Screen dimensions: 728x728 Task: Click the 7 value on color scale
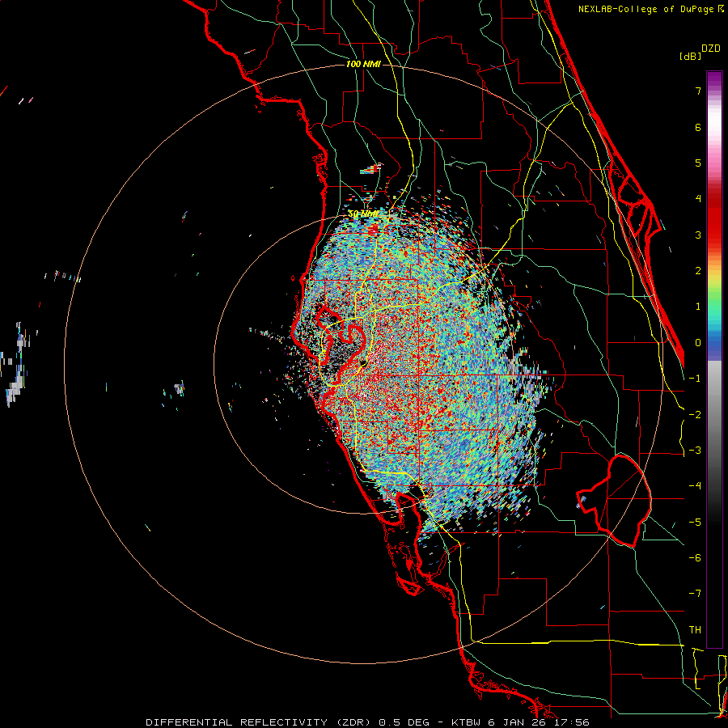pyautogui.click(x=698, y=91)
